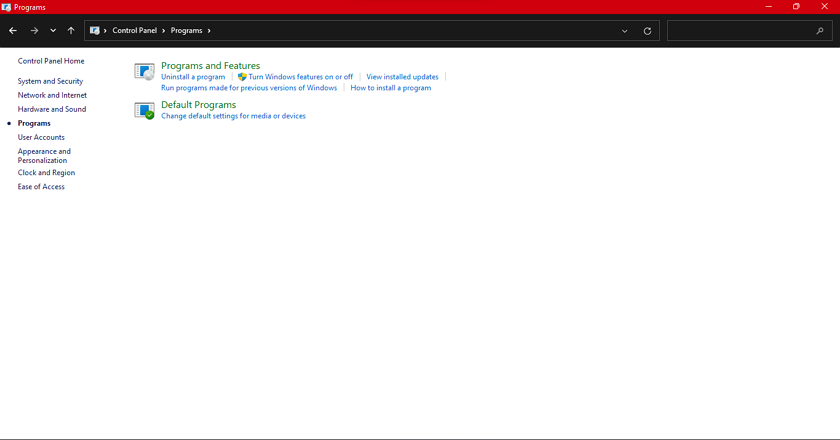The width and height of the screenshot is (840, 440).
Task: Open User Accounts category
Action: (x=41, y=137)
